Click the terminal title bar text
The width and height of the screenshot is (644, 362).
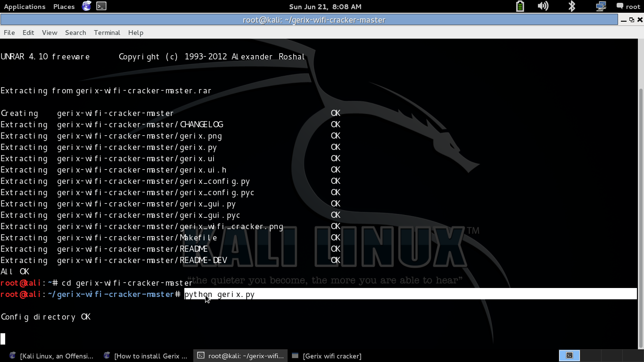click(x=314, y=20)
